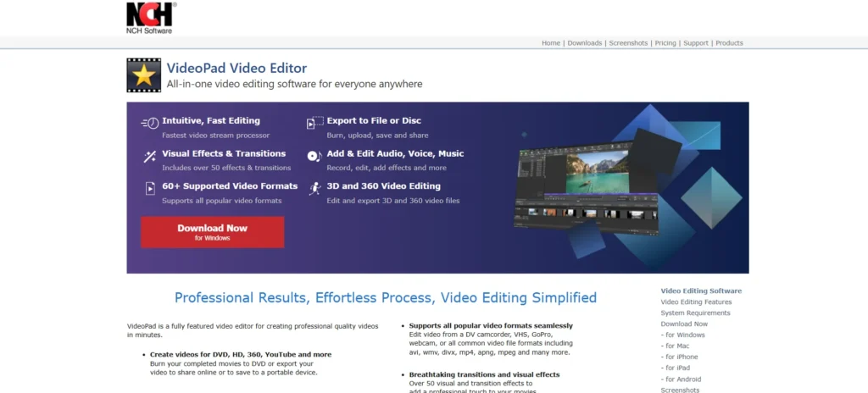The width and height of the screenshot is (868, 393).
Task: Open the Screenshots navigation link
Action: tap(628, 43)
